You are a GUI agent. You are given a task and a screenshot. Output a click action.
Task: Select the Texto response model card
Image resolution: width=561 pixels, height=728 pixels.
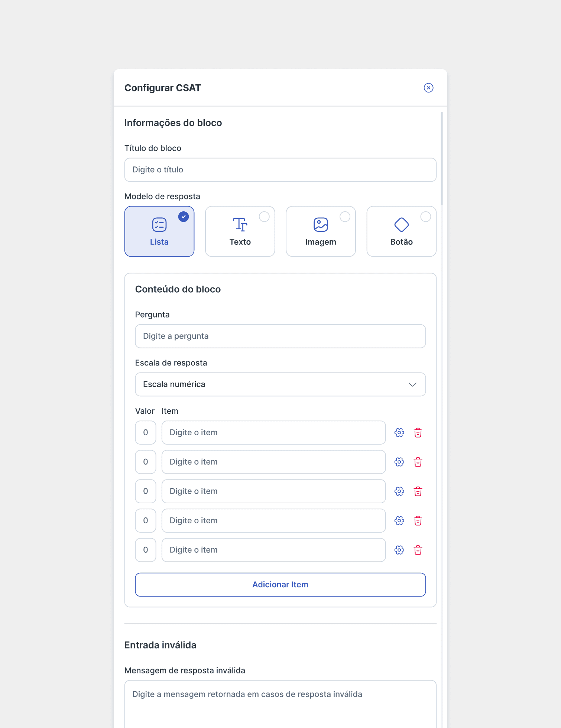pyautogui.click(x=240, y=231)
